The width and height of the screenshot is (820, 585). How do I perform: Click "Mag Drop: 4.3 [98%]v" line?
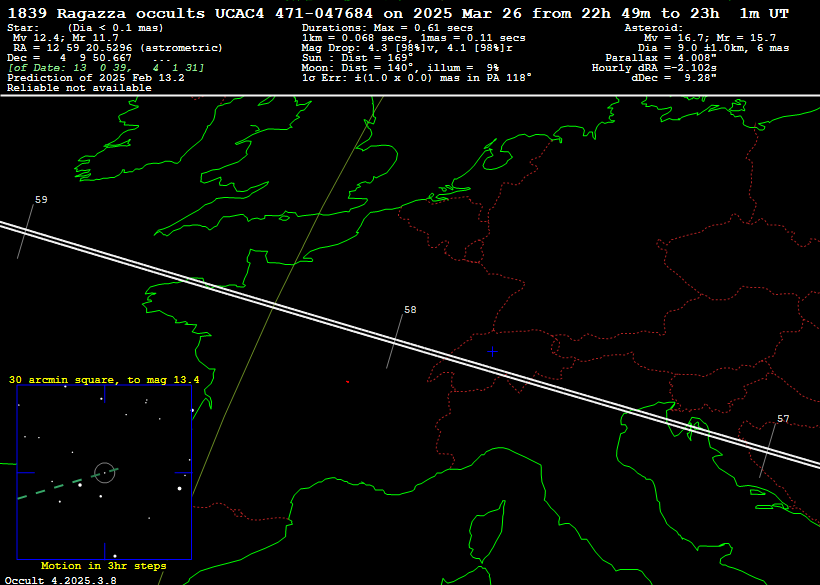click(407, 48)
